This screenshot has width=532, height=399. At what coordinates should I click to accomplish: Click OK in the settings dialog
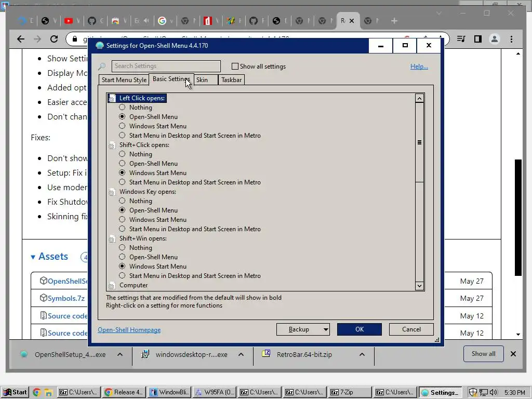click(360, 329)
